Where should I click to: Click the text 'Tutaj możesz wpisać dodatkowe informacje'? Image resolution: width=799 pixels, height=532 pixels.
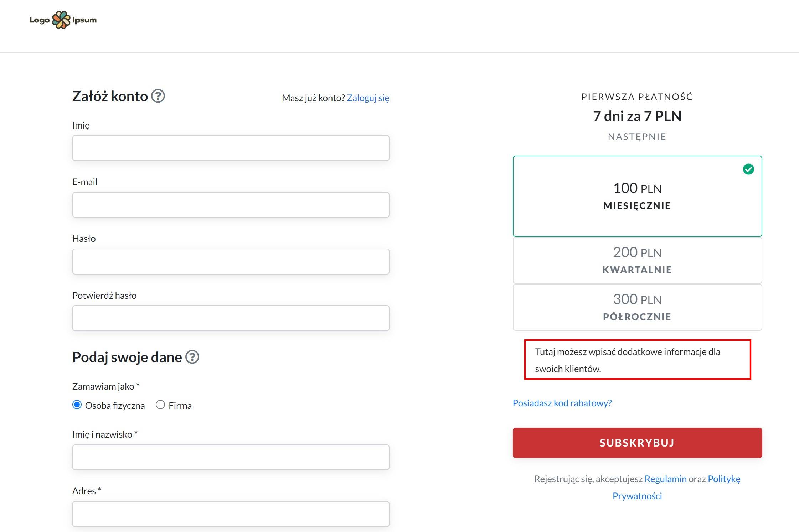point(620,352)
